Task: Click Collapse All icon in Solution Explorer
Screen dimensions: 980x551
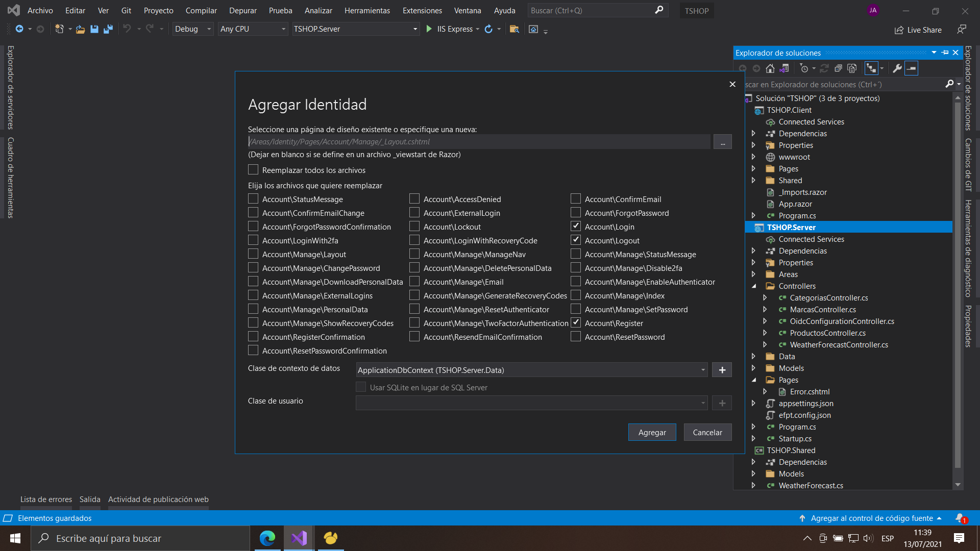Action: click(838, 68)
